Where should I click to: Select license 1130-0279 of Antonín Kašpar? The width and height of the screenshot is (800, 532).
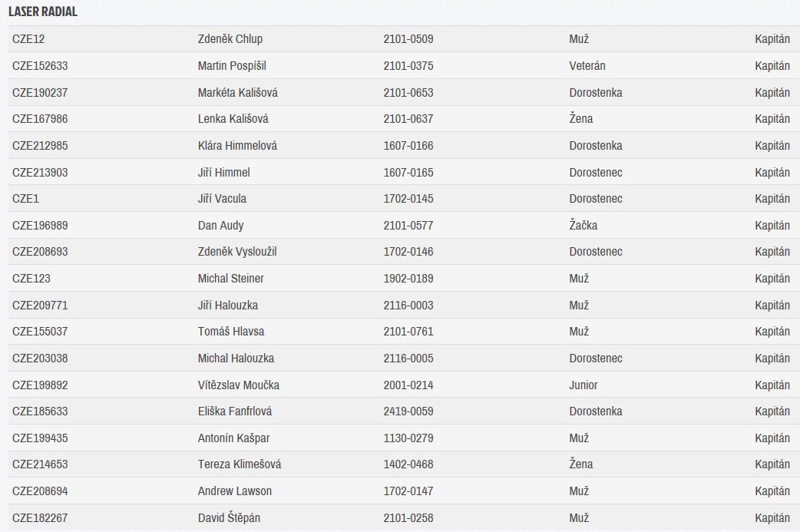pos(408,438)
